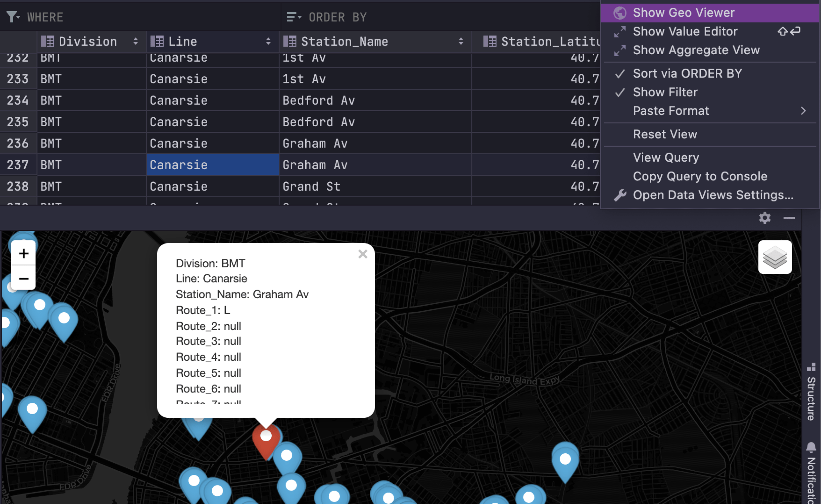821x504 pixels.
Task: Sort by the Station_Name column arrows
Action: click(x=461, y=41)
